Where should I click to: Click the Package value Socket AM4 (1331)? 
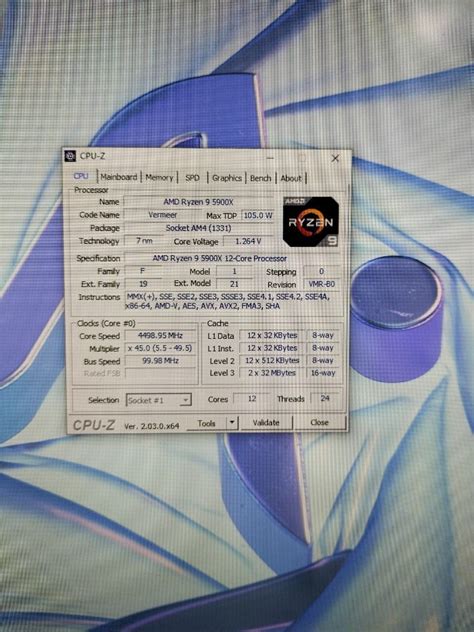click(198, 228)
